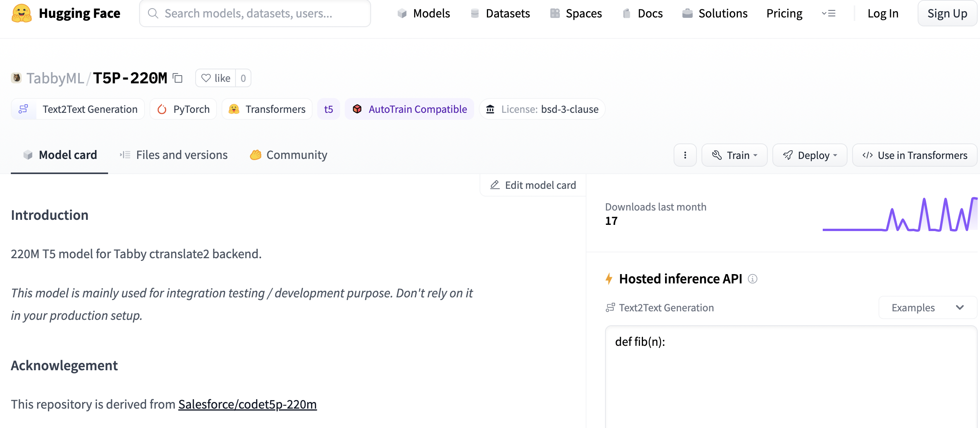980x428 pixels.
Task: Open the three-dot more options button
Action: [x=685, y=155]
